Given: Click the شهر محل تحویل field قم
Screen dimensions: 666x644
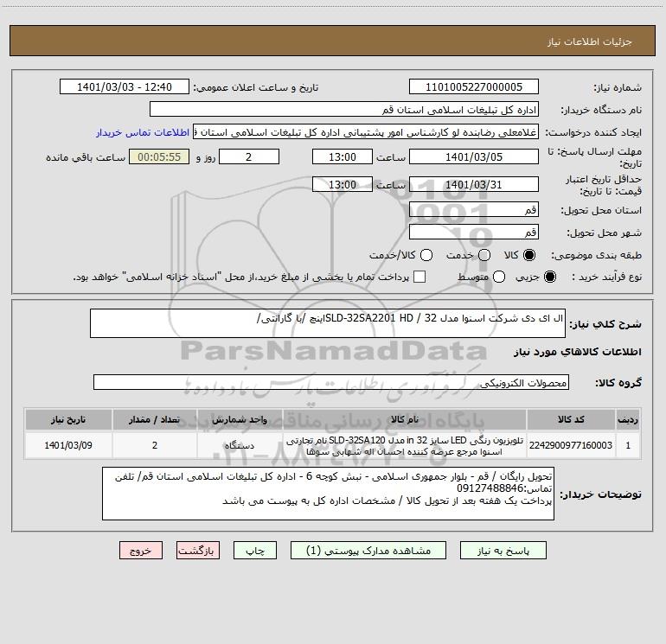Looking at the screenshot, I should 474,233.
